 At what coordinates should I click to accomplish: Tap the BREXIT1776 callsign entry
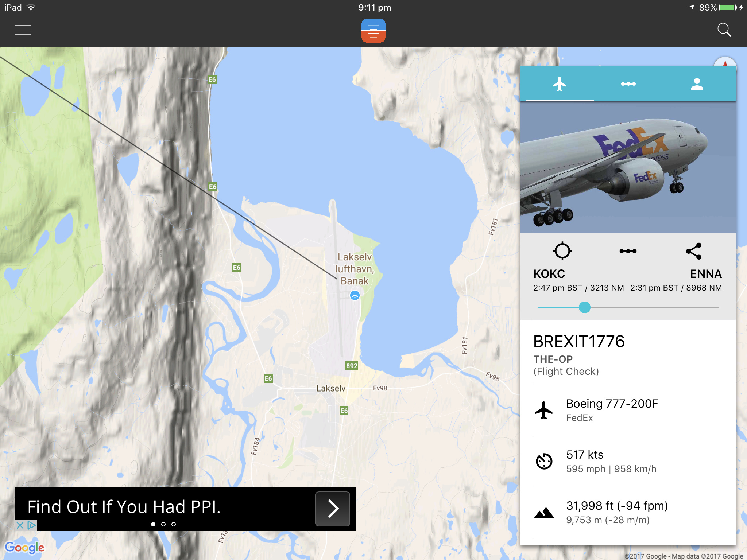(579, 342)
